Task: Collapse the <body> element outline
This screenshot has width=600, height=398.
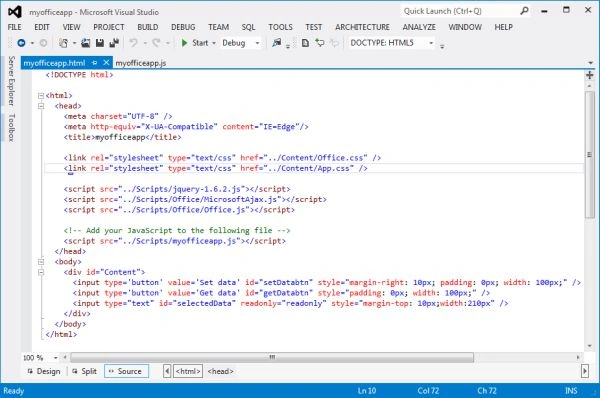Action: tap(41, 262)
